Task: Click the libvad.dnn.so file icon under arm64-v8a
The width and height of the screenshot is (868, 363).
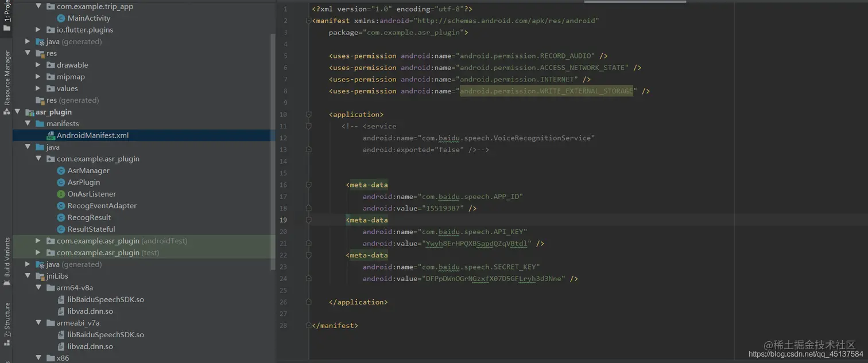Action: (61, 311)
